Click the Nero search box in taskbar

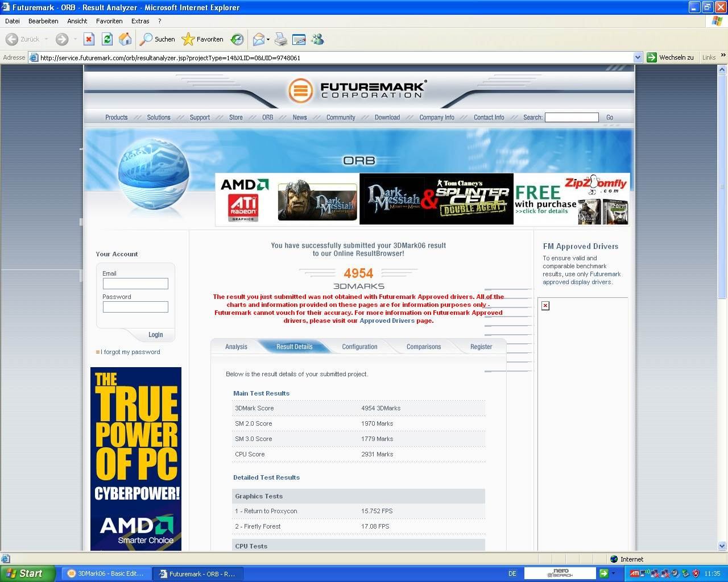point(560,573)
